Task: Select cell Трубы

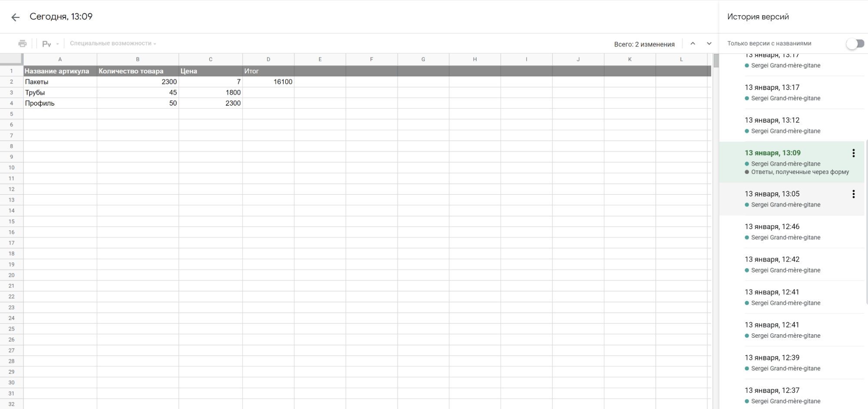Action: coord(60,93)
